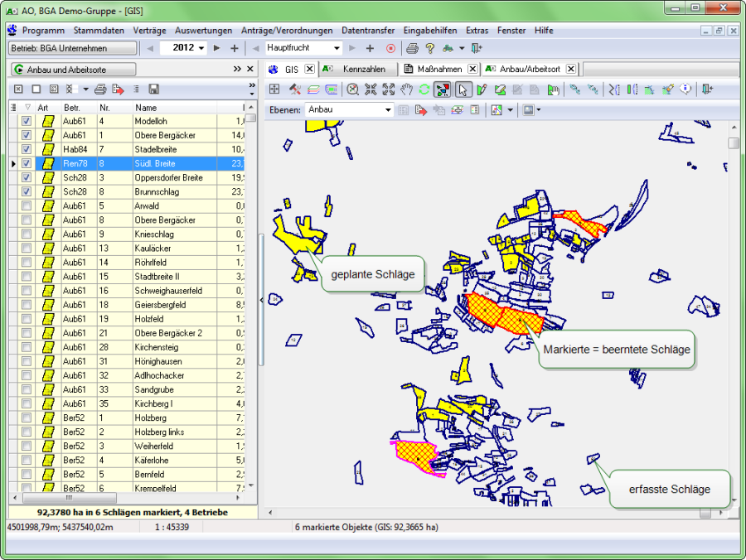Click the red record circle icon
746x560 pixels.
391,48
